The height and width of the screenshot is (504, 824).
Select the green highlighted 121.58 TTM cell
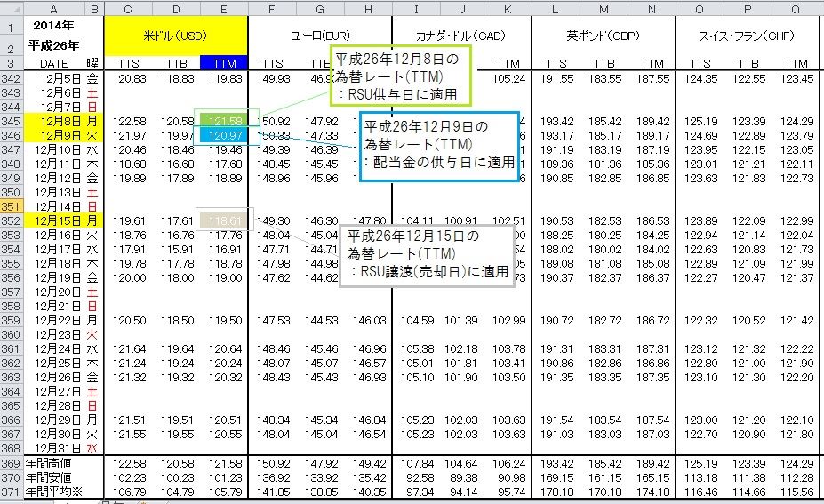click(x=225, y=122)
